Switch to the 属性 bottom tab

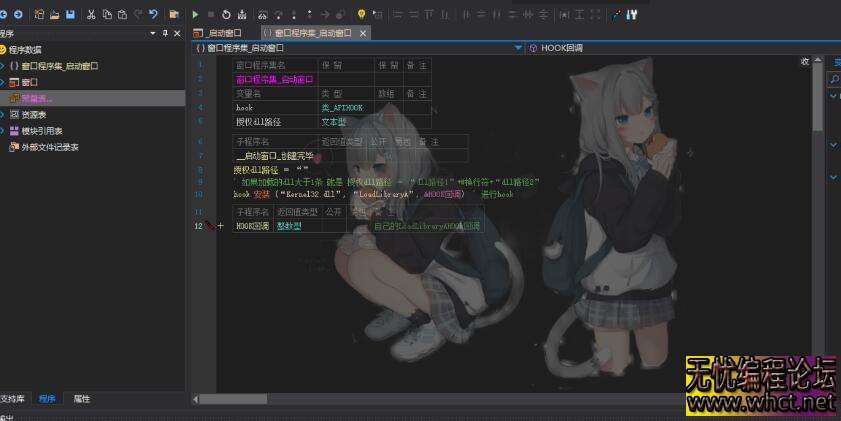[x=81, y=399]
